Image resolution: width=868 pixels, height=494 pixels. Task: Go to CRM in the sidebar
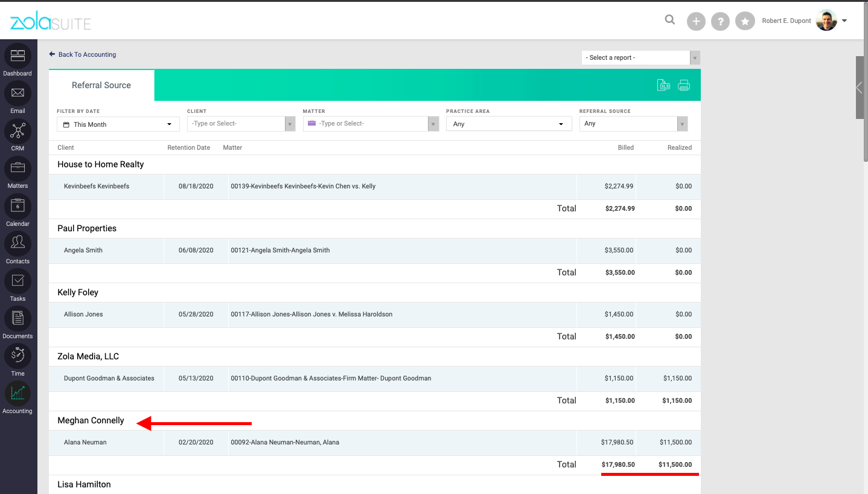click(18, 131)
